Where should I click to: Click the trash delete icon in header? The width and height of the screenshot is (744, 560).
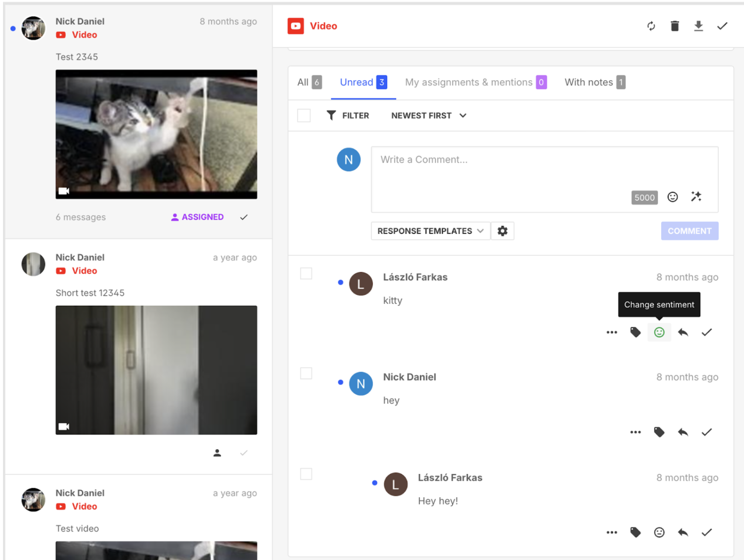[675, 26]
